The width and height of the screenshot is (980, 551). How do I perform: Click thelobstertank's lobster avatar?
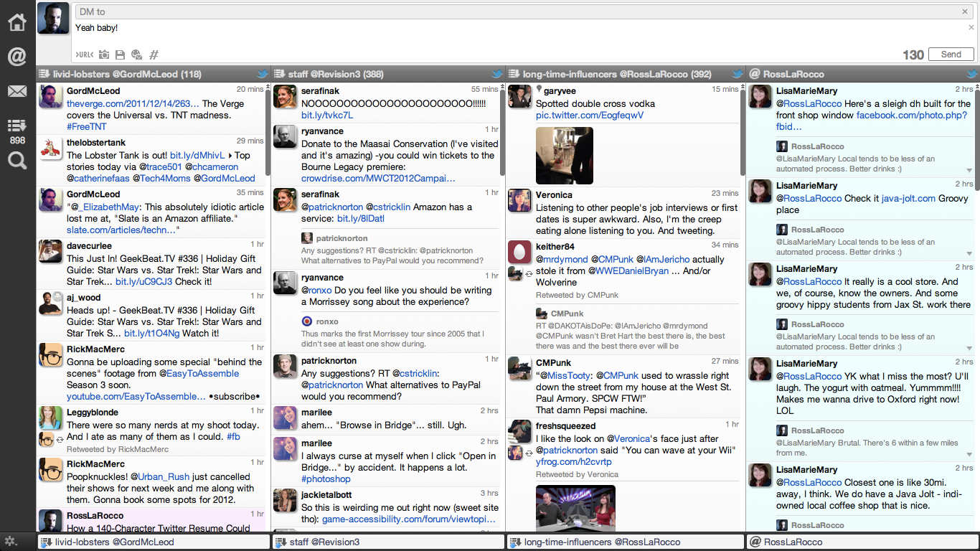[x=50, y=149]
